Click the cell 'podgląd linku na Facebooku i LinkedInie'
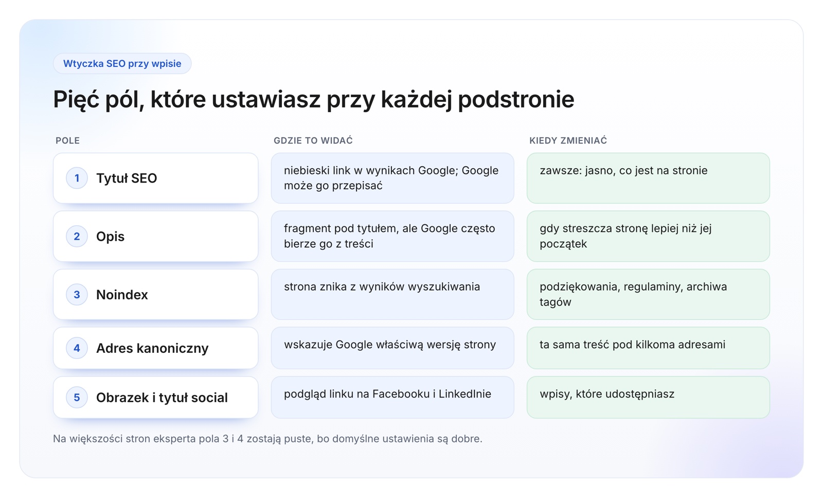This screenshot has width=823, height=504. 392,398
